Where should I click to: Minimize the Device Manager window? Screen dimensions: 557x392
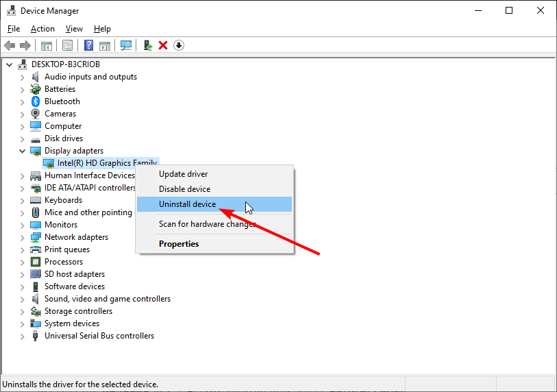[x=478, y=11]
